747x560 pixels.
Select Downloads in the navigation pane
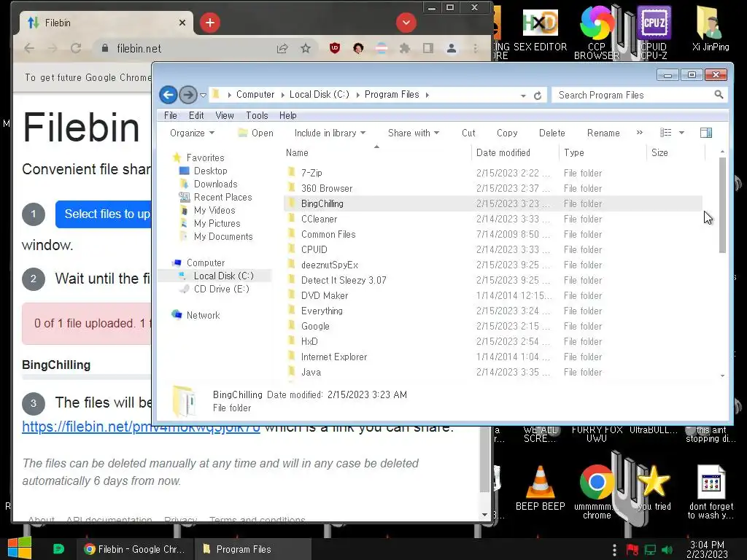(208, 184)
